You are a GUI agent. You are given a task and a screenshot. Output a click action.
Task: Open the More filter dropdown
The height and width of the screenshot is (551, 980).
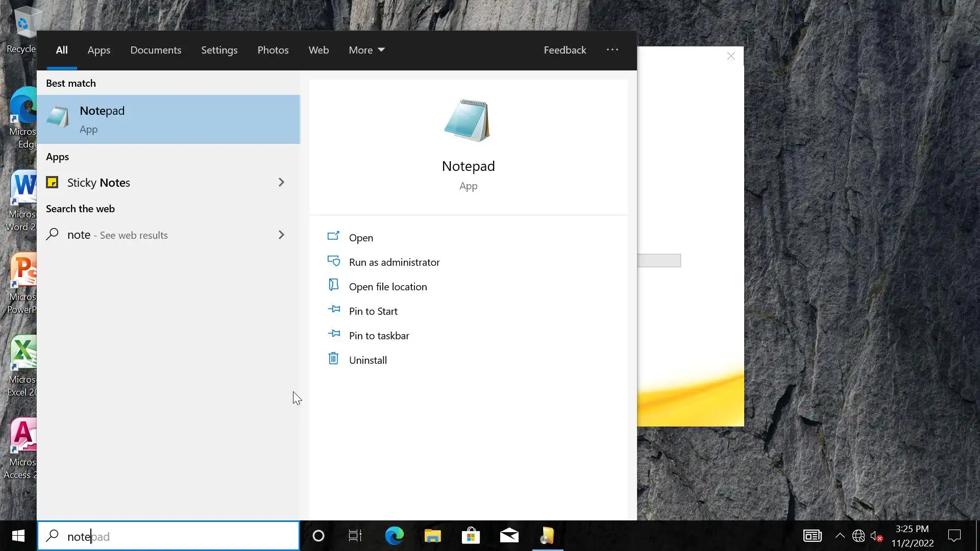[x=366, y=50]
